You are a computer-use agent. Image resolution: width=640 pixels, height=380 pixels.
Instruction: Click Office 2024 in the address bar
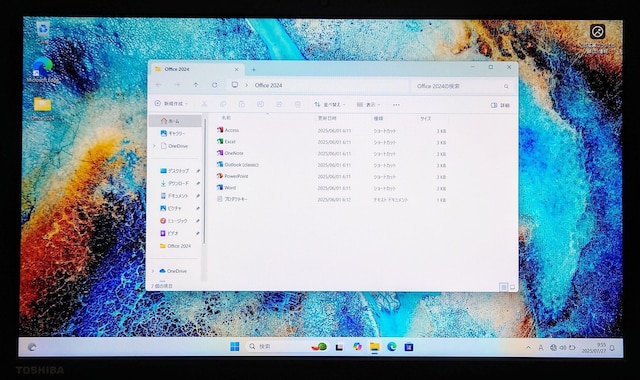(268, 85)
